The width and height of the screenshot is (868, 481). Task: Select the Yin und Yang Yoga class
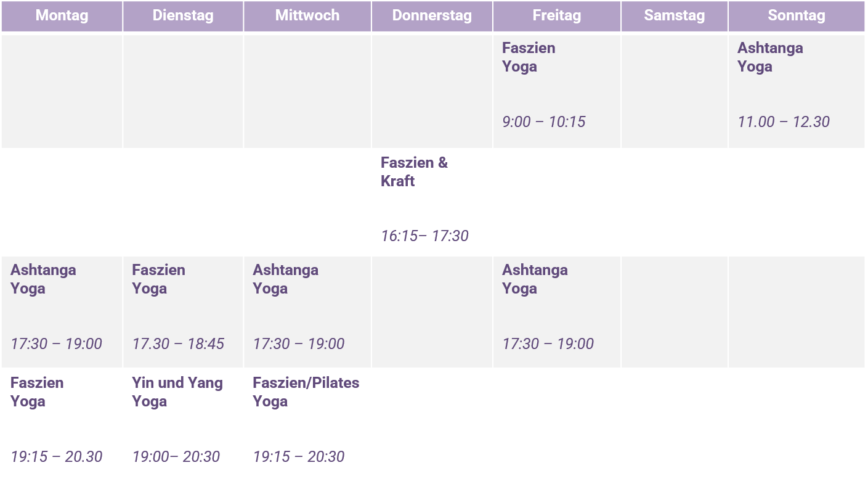click(x=177, y=392)
